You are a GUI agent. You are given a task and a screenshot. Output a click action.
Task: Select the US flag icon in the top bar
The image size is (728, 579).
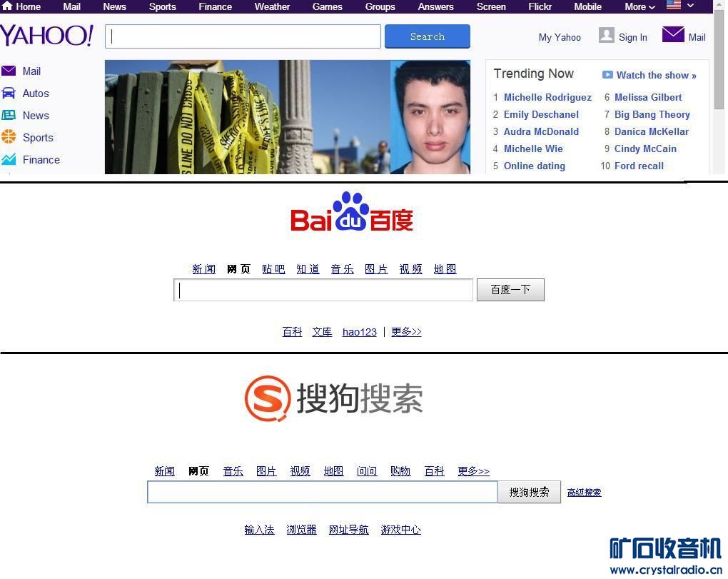[673, 6]
